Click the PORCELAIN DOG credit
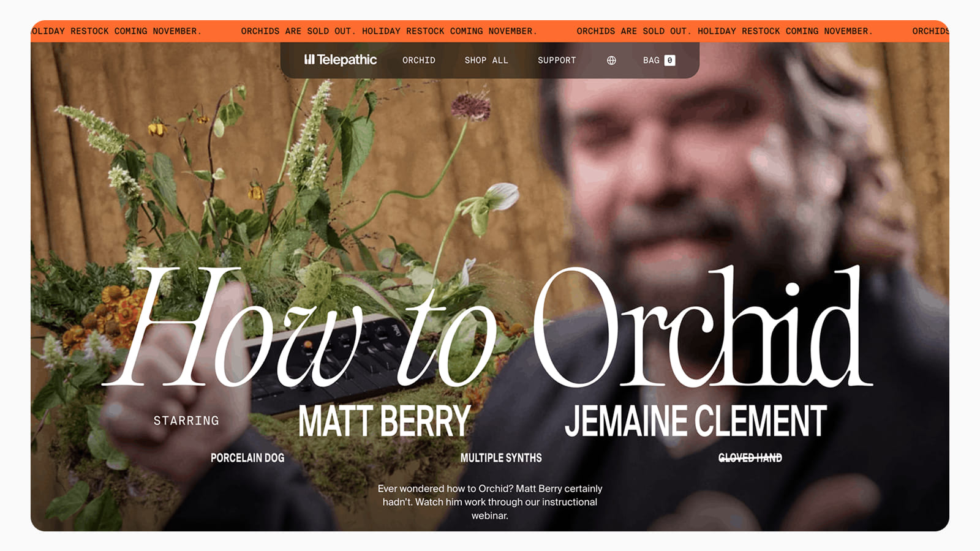The image size is (980, 551). pos(247,458)
